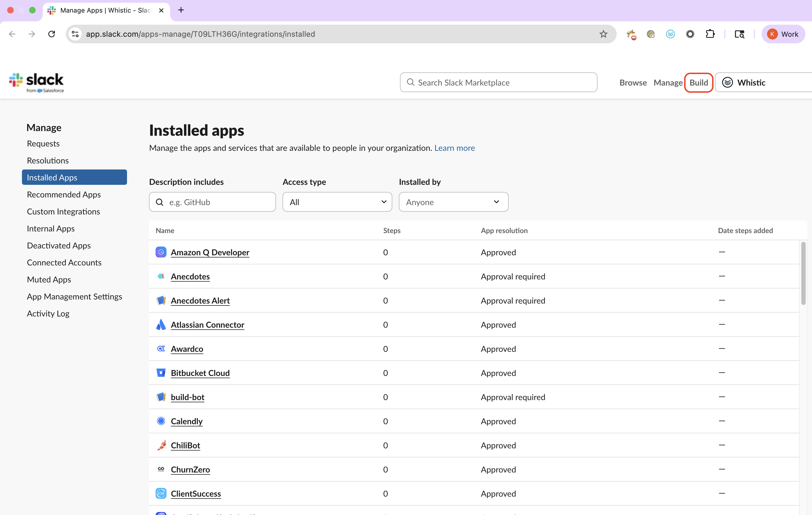
Task: Click the Atlassian Connector app icon
Action: tap(161, 325)
